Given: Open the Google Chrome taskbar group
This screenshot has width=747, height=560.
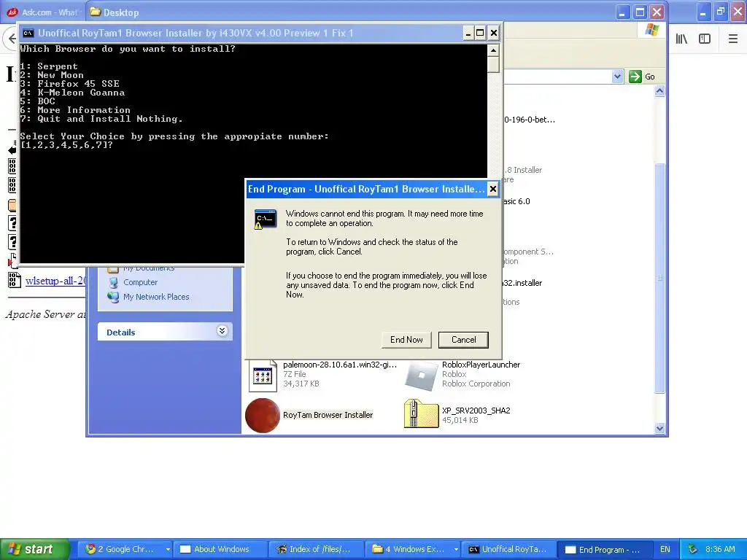Looking at the screenshot, I should pos(125,549).
